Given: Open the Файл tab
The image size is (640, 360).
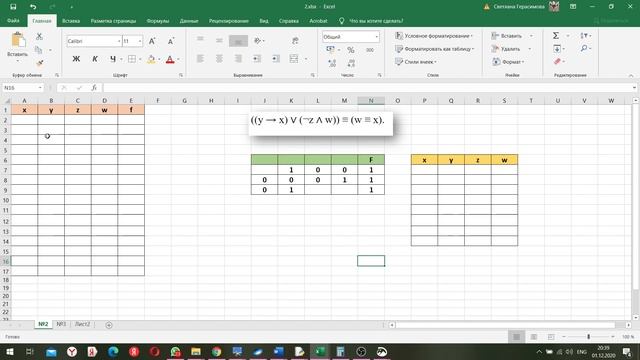Looking at the screenshot, I should 13,20.
